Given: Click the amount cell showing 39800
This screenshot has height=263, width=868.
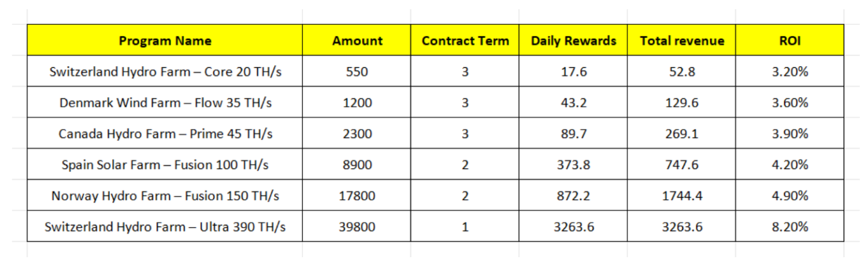Looking at the screenshot, I should coord(357,227).
